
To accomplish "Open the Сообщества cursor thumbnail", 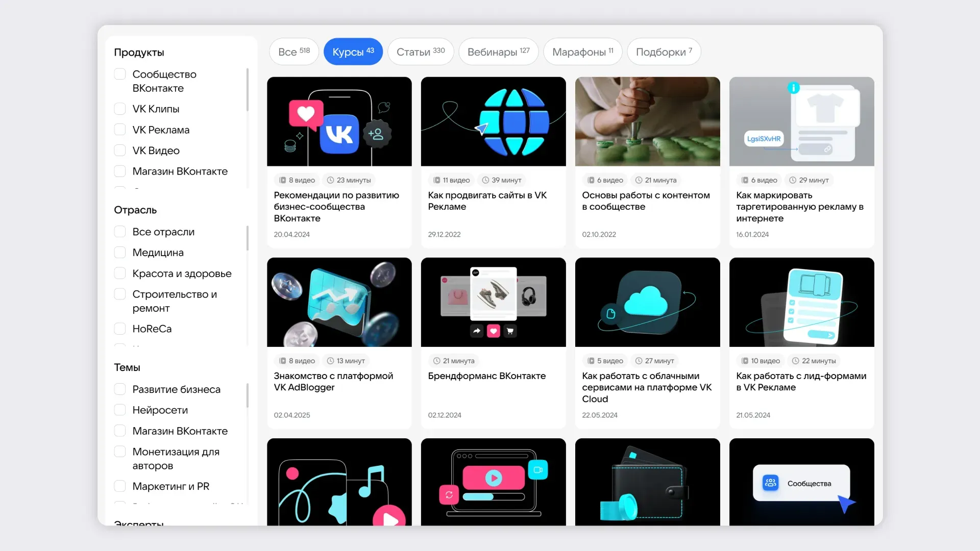I will (802, 482).
